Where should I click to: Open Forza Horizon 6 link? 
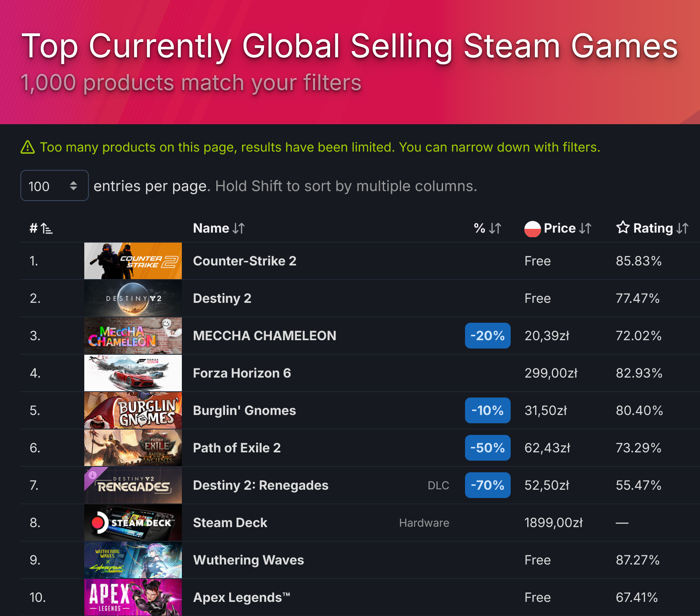coord(242,373)
